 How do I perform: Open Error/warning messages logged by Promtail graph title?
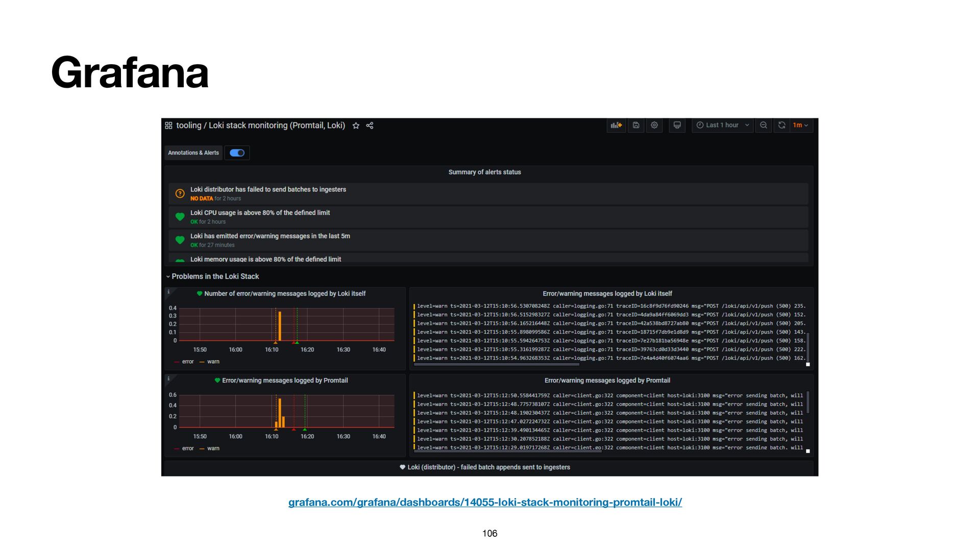[285, 381]
